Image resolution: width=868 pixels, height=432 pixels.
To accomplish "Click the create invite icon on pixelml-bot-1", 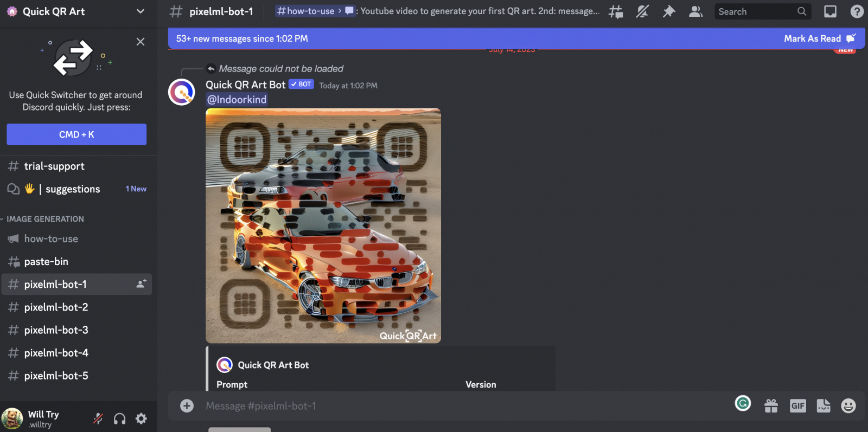I will pos(141,284).
